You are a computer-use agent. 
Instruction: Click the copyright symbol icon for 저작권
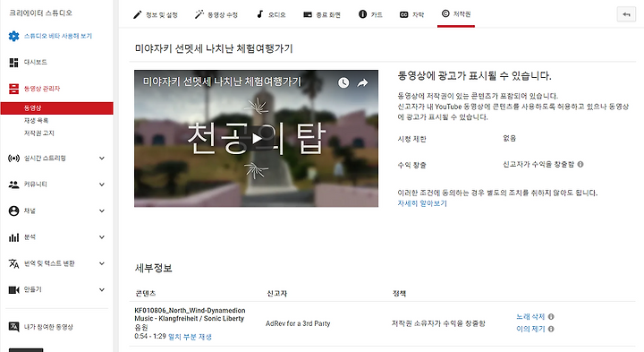point(445,13)
